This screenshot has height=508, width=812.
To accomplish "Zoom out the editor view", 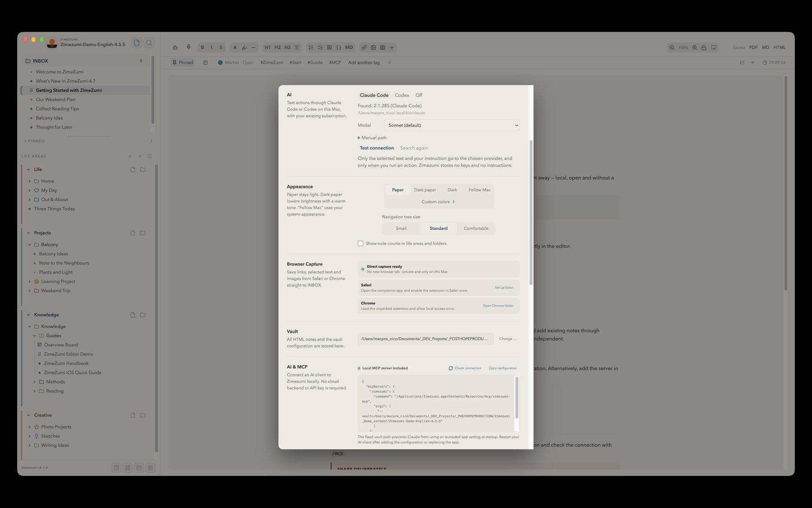I will pos(672,47).
